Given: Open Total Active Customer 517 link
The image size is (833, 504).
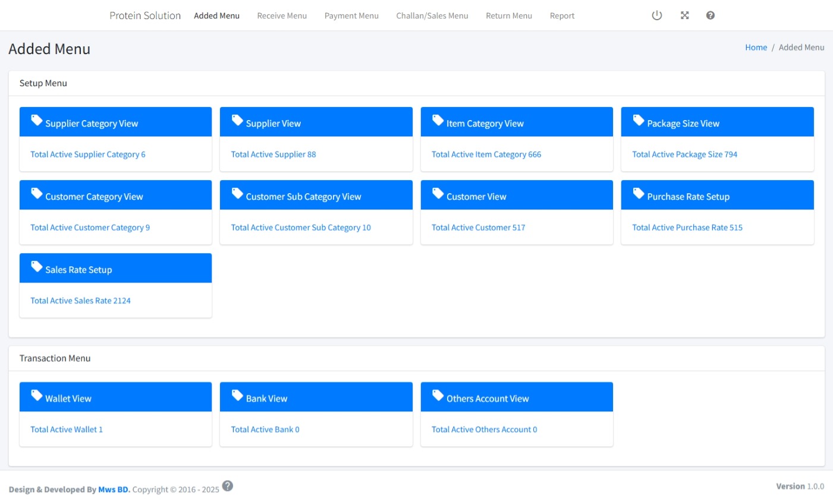Looking at the screenshot, I should [x=479, y=227].
